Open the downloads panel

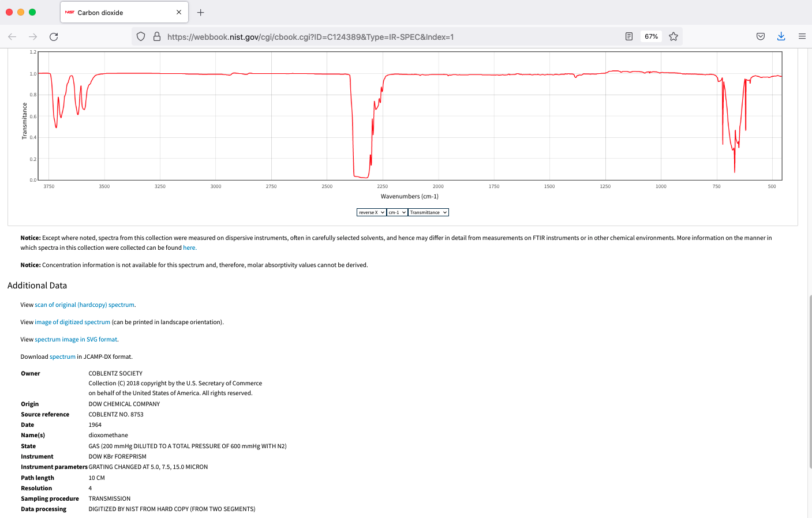781,36
